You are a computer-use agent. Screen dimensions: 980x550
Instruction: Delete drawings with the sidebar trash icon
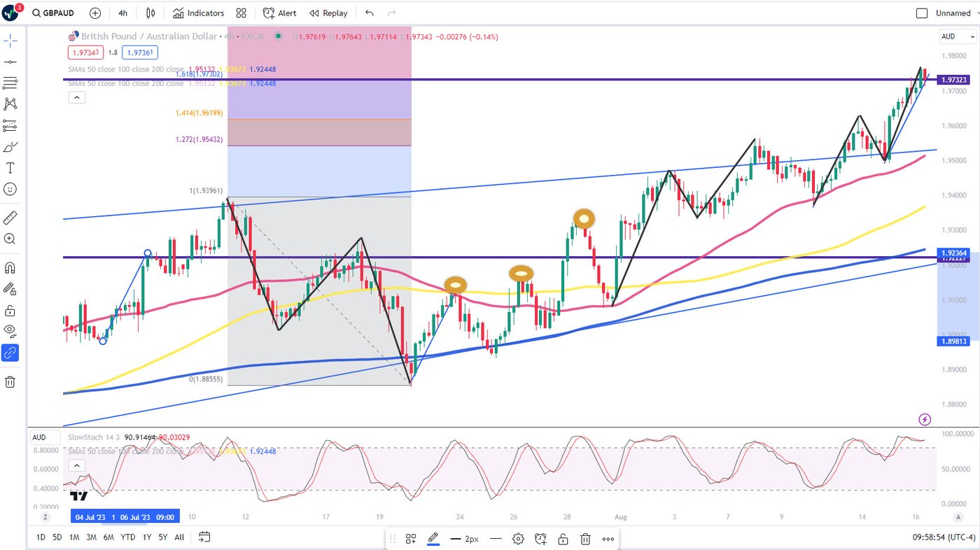[x=10, y=382]
